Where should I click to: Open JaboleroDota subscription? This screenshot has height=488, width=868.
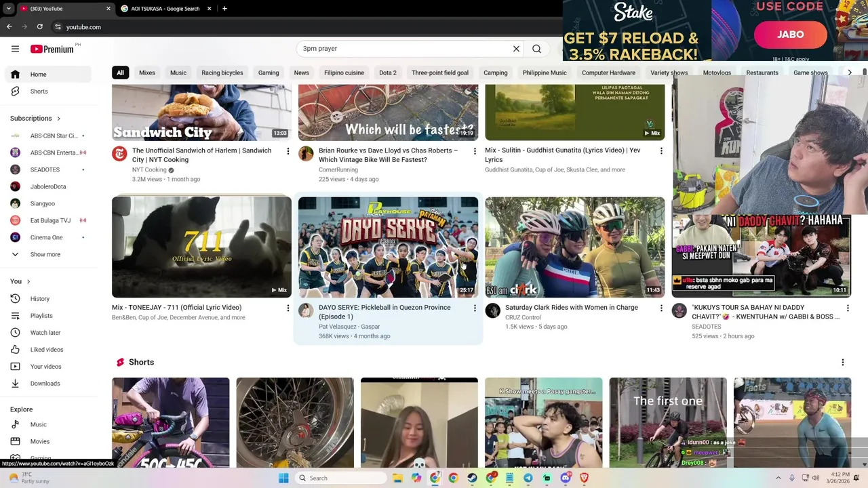coord(49,186)
